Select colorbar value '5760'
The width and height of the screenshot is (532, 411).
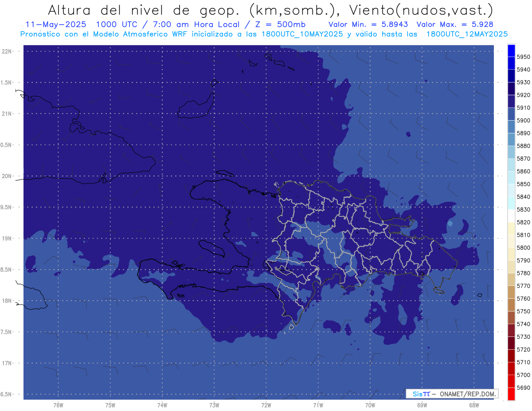(523, 298)
